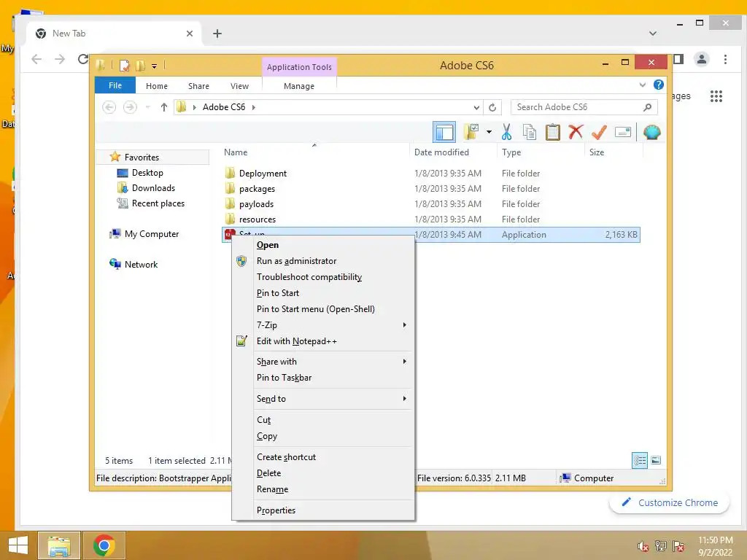Click the quick access New folder icon
This screenshot has height=560, width=747.
[140, 65]
